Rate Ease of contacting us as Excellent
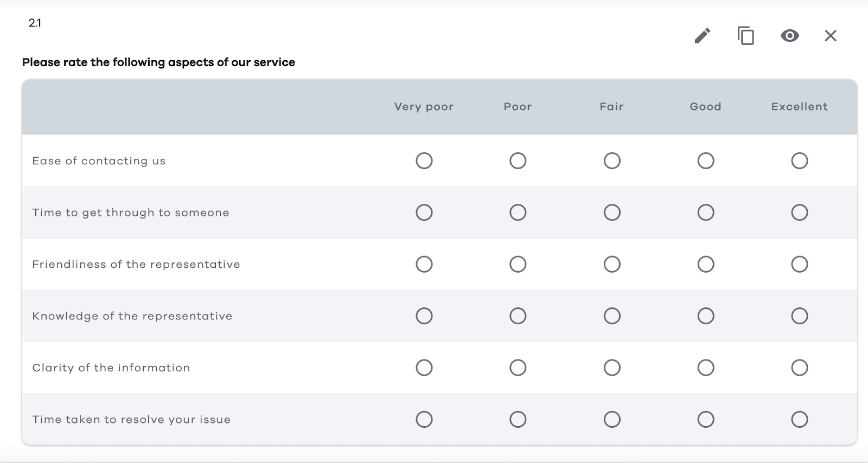Image resolution: width=868 pixels, height=463 pixels. pyautogui.click(x=799, y=161)
